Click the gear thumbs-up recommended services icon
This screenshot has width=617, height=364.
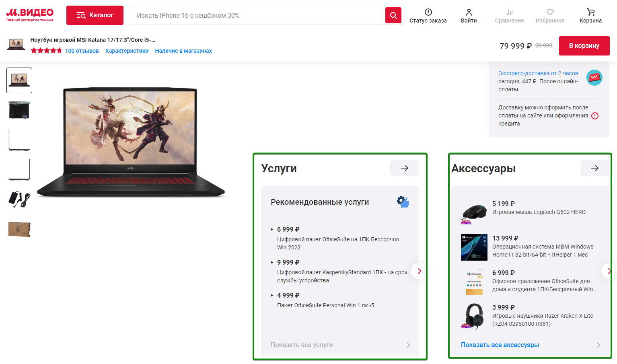403,202
